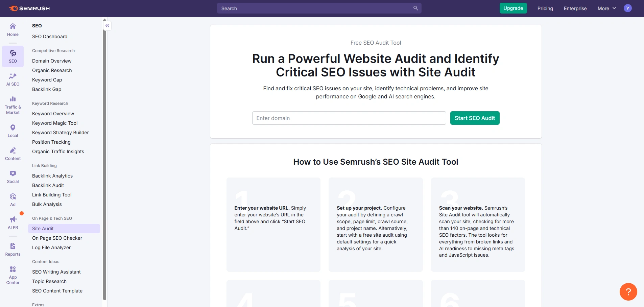Click the green Upgrade button

pyautogui.click(x=513, y=8)
